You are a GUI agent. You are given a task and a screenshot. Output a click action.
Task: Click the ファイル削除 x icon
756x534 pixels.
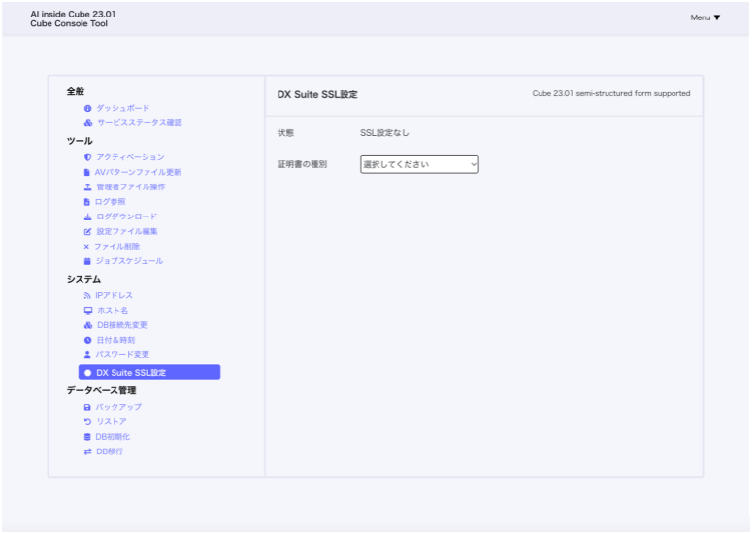pos(86,247)
